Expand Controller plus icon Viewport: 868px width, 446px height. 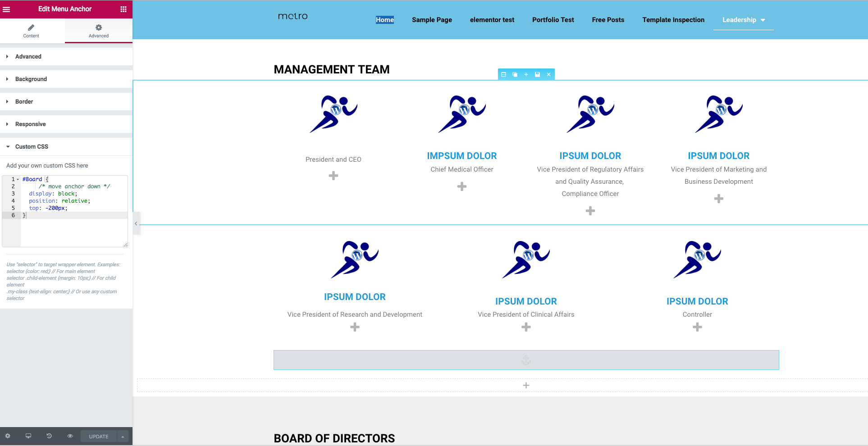tap(697, 327)
